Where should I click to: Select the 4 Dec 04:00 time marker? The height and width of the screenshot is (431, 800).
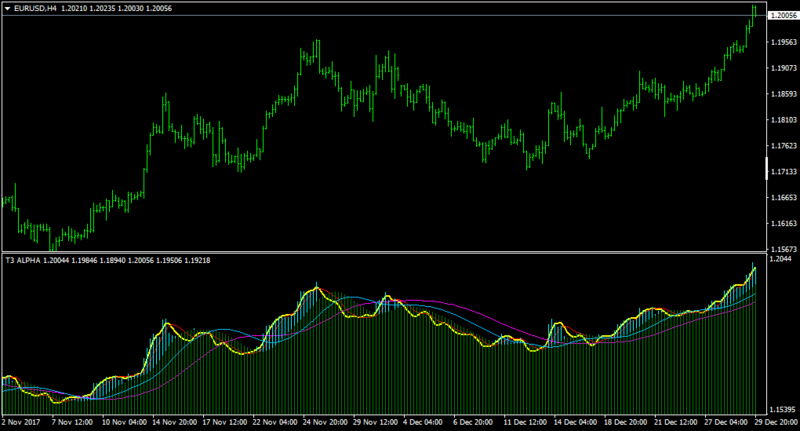423,422
